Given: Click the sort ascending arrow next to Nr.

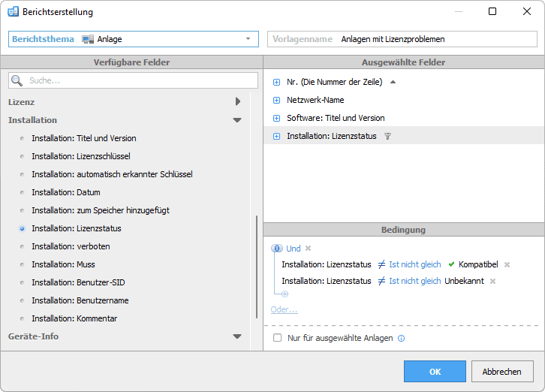Looking at the screenshot, I should [393, 82].
